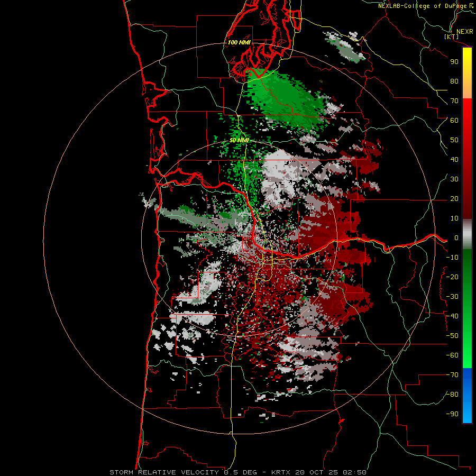The image size is (476, 476).
Task: Click the "50 NMI" range ring label
Action: (x=239, y=140)
